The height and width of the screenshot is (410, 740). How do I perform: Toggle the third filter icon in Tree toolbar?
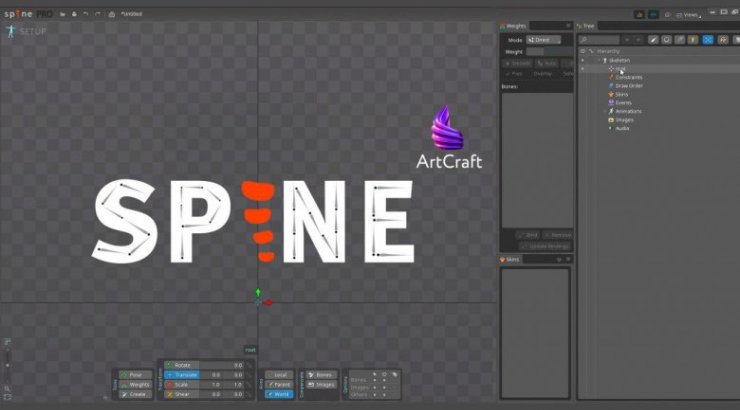(680, 40)
